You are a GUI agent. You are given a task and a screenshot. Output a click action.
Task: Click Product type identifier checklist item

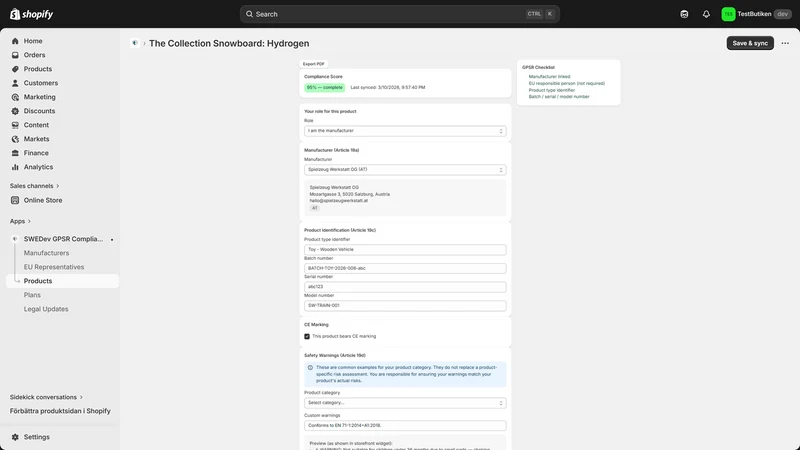(552, 90)
